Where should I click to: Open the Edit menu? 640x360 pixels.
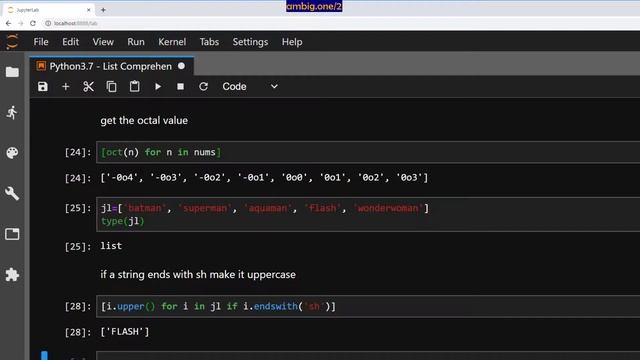pos(71,42)
